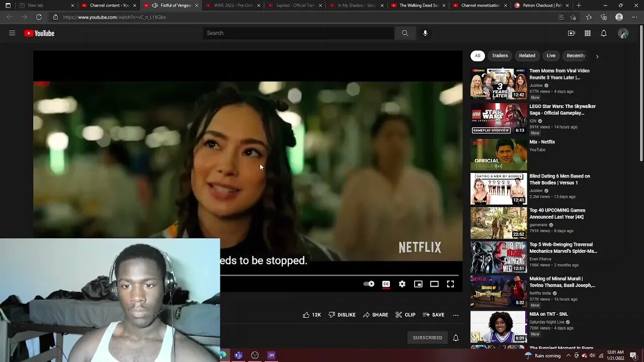
Task: Click the YouTube search input field
Action: [299, 33]
